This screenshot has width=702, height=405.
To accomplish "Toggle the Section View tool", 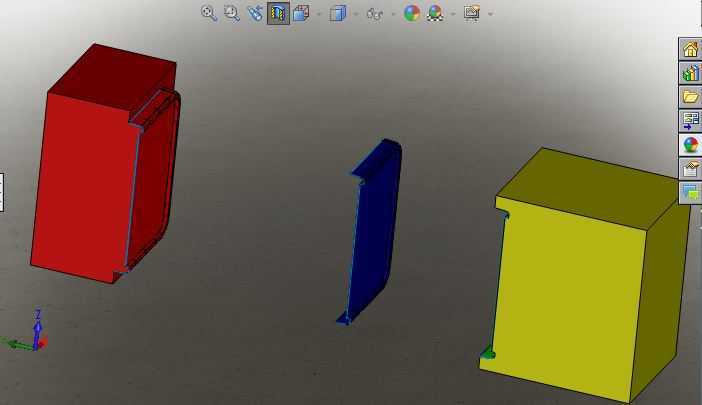I will (x=278, y=13).
